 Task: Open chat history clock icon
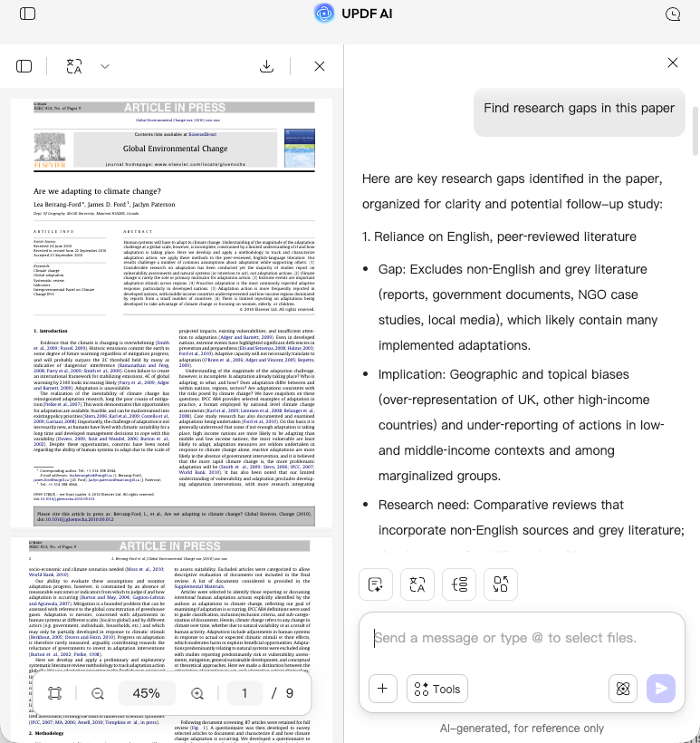pyautogui.click(x=673, y=14)
